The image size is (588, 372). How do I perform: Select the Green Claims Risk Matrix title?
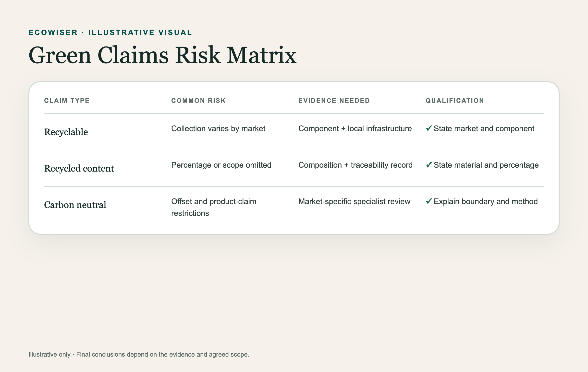162,55
